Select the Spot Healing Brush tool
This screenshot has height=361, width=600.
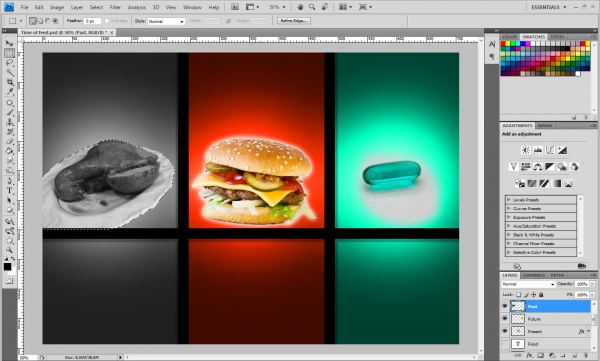[9, 103]
